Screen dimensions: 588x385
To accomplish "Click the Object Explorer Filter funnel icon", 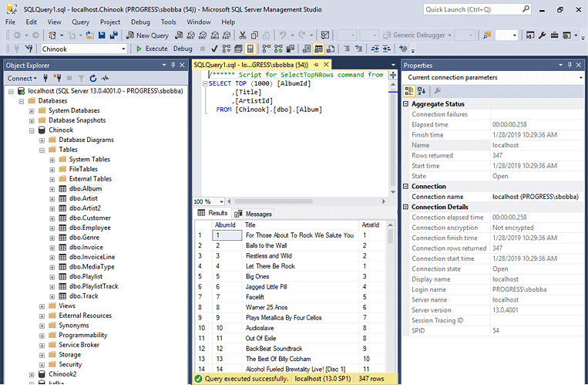I will [x=81, y=78].
